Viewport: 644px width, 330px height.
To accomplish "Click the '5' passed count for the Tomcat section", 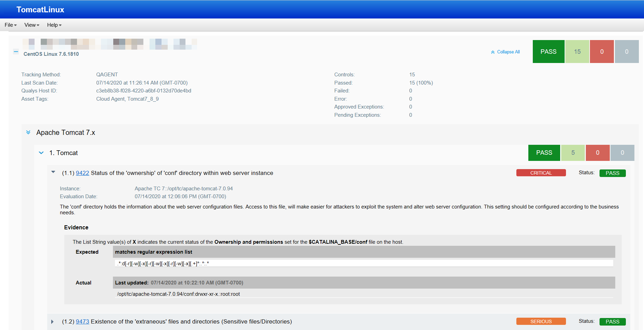I will tap(573, 153).
